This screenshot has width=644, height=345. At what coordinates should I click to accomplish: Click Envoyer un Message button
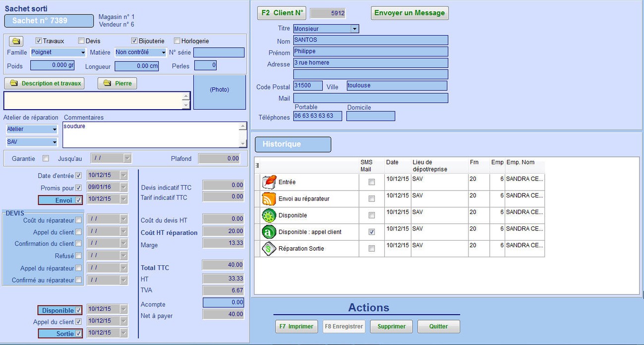(x=409, y=13)
